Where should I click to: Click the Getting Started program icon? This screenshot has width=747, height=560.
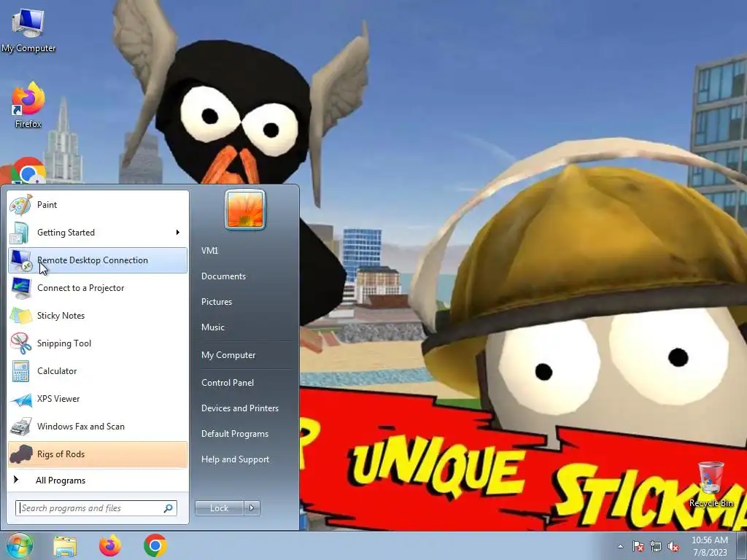click(21, 233)
